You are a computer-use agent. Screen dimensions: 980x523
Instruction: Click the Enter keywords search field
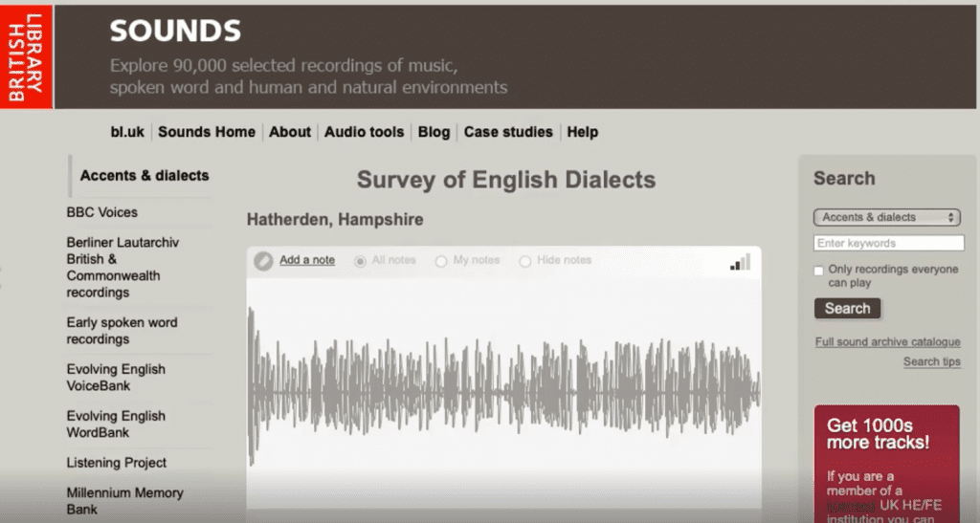click(889, 243)
